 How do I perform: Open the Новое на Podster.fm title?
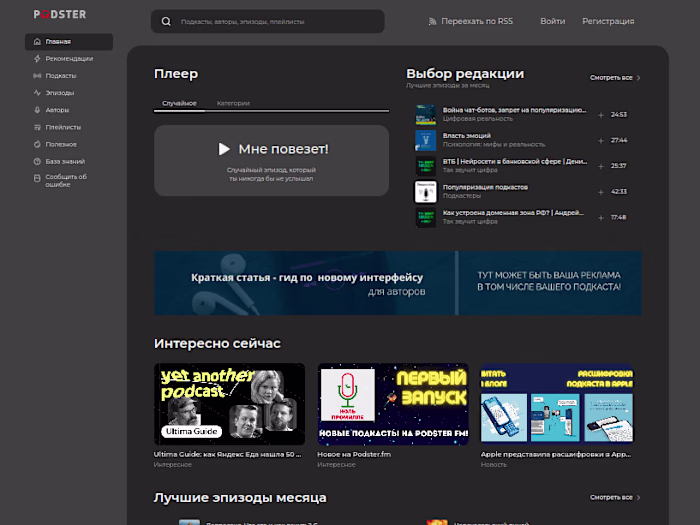pyautogui.click(x=354, y=454)
